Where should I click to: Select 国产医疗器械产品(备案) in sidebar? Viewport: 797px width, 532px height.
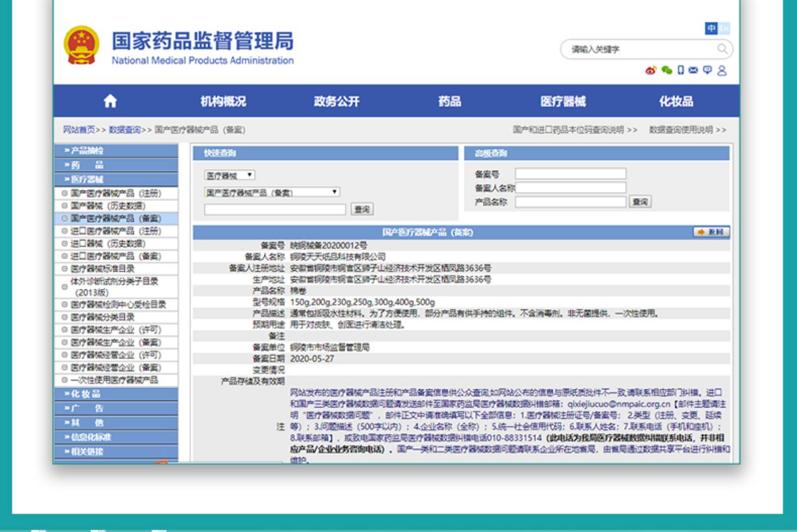coord(116,218)
